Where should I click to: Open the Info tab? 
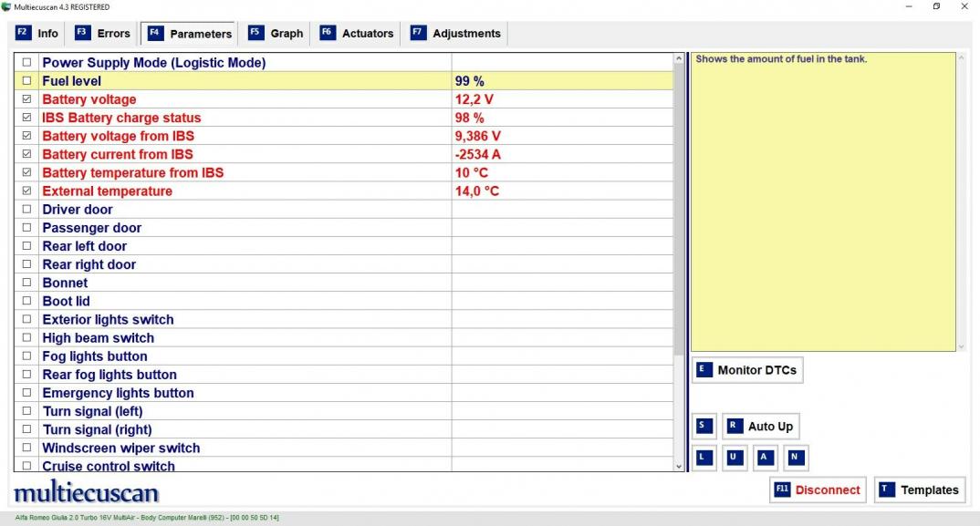coord(37,33)
